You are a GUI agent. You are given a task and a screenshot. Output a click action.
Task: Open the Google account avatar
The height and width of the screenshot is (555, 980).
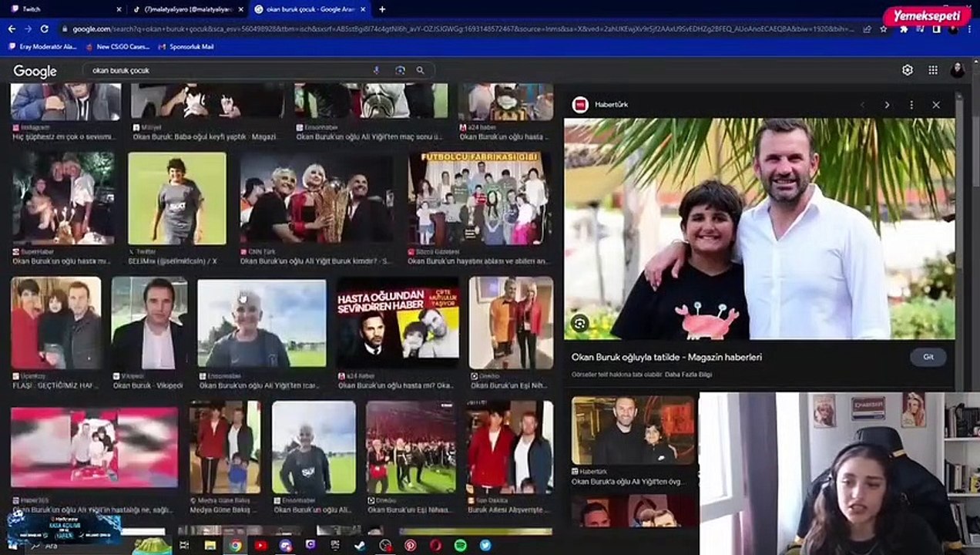point(958,70)
